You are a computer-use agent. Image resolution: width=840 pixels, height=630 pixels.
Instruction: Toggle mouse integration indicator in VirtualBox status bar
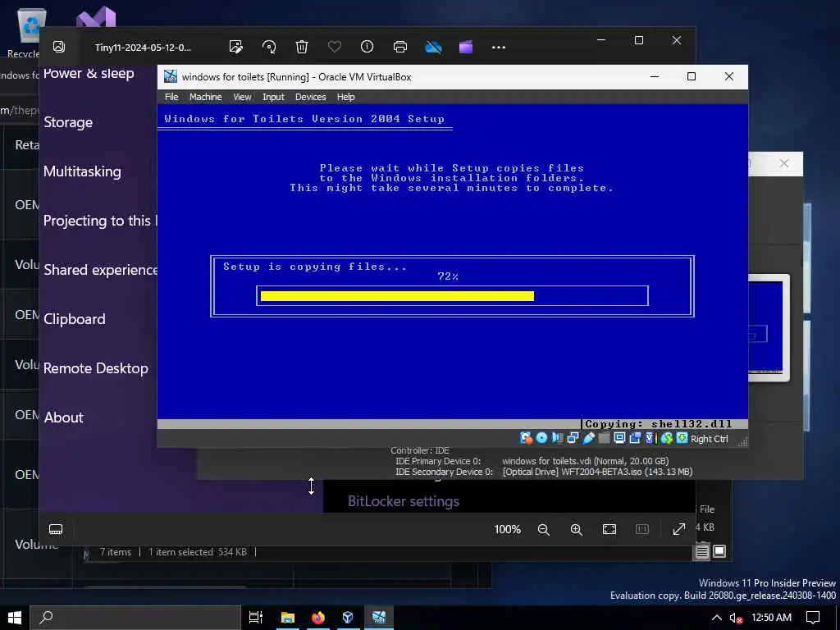tap(666, 438)
